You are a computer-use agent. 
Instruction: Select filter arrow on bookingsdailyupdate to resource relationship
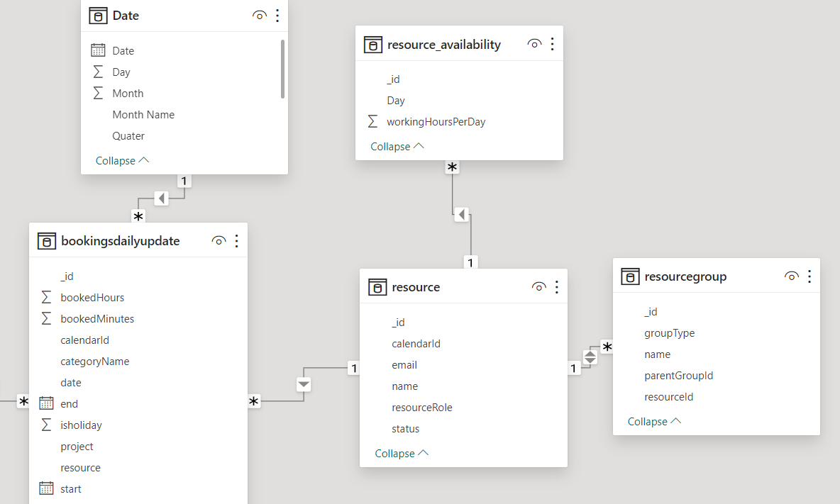click(x=304, y=384)
